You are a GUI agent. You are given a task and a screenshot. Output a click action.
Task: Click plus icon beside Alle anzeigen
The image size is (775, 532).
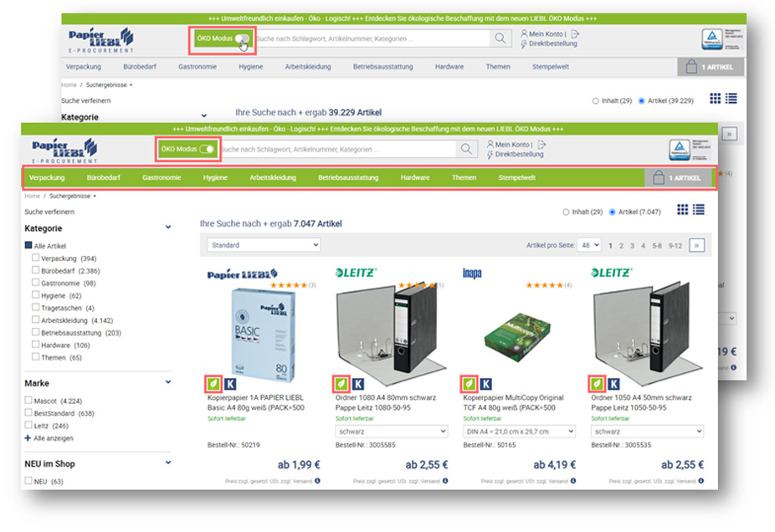point(28,438)
